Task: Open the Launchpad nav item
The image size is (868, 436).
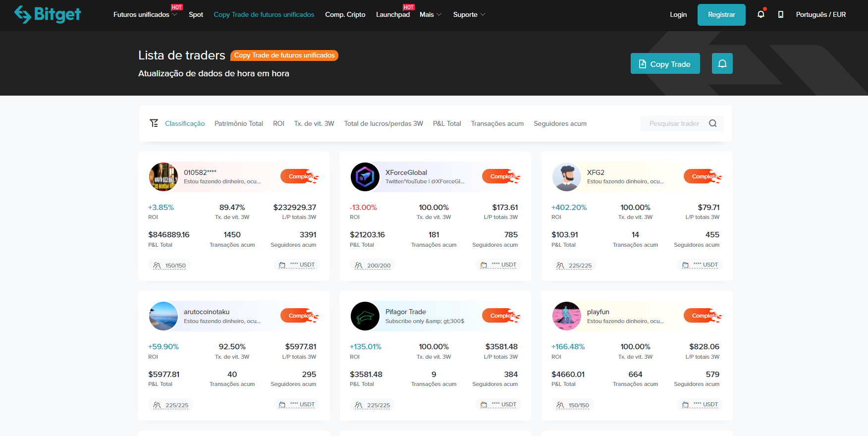Action: (x=393, y=14)
